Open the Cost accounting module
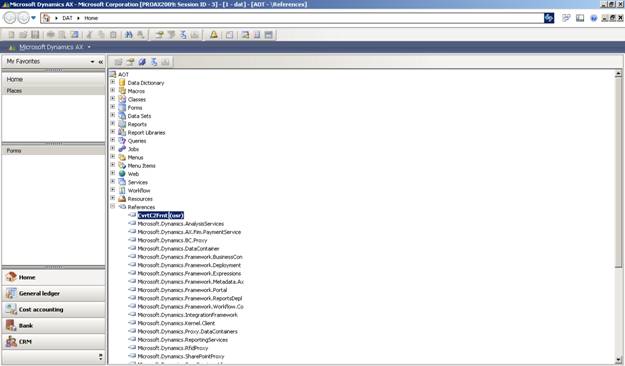 [x=53, y=309]
